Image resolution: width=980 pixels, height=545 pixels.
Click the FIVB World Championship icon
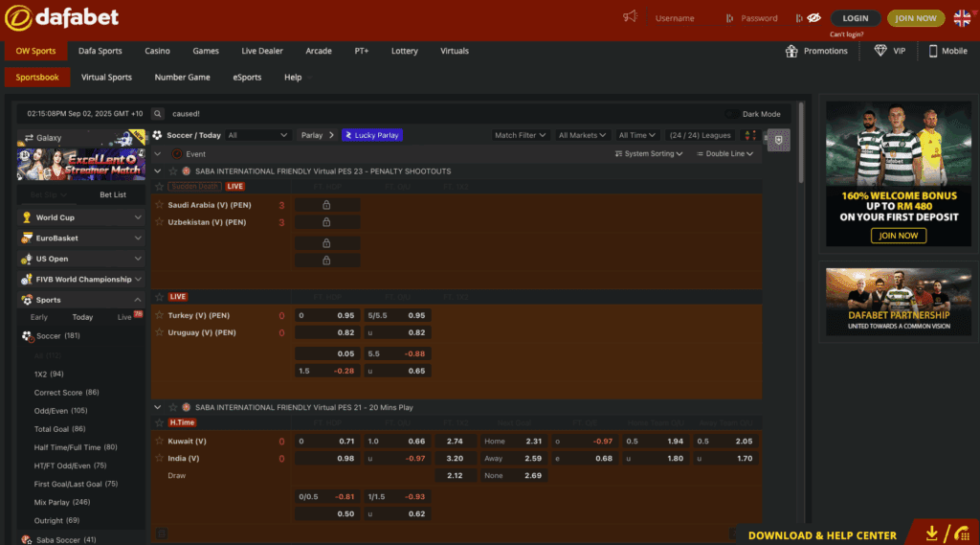(27, 279)
